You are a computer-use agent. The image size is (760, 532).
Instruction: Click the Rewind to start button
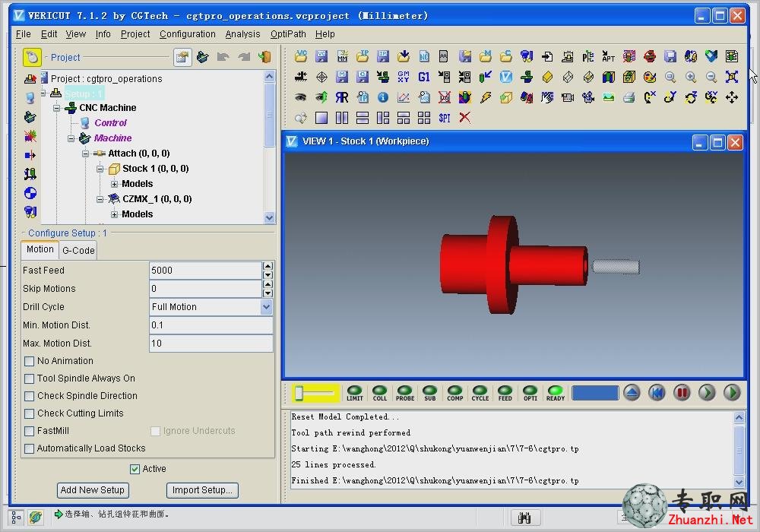657,392
